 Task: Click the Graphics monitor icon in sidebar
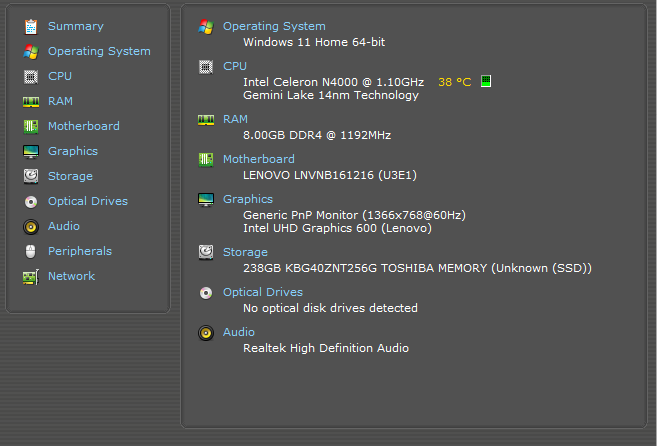click(x=31, y=151)
